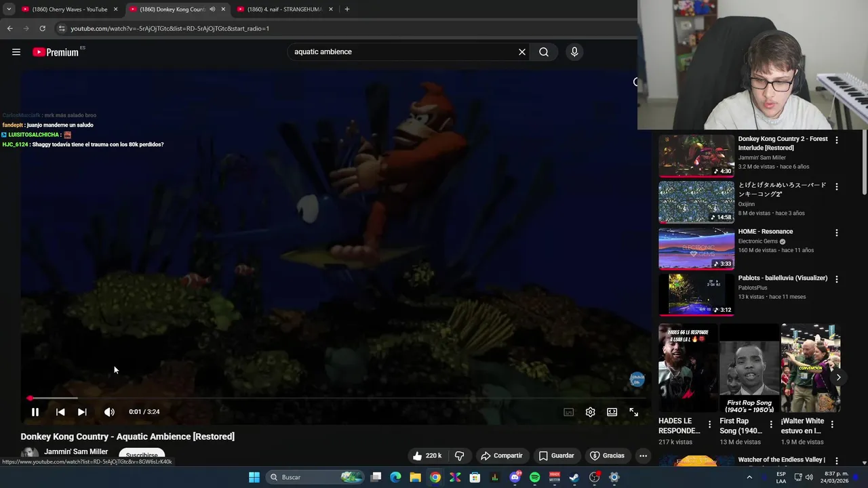Switch the player to theater mode
The image size is (868, 488).
coord(612,412)
